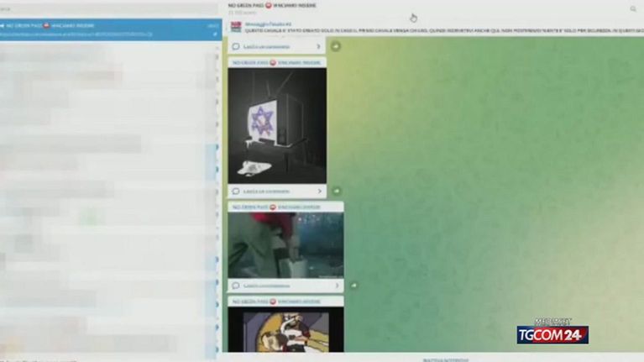This screenshot has width=644, height=362.
Task: Click the search icon in the chat header
Action: click(x=633, y=9)
